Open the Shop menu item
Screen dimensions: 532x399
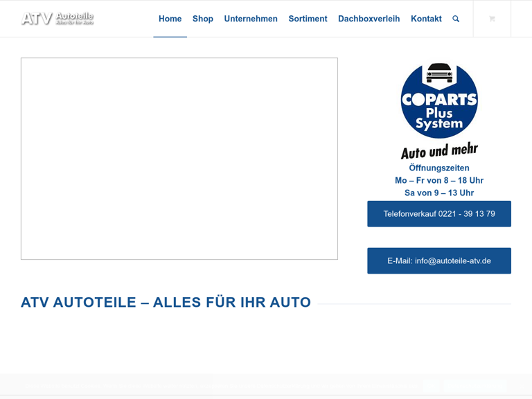tap(203, 19)
